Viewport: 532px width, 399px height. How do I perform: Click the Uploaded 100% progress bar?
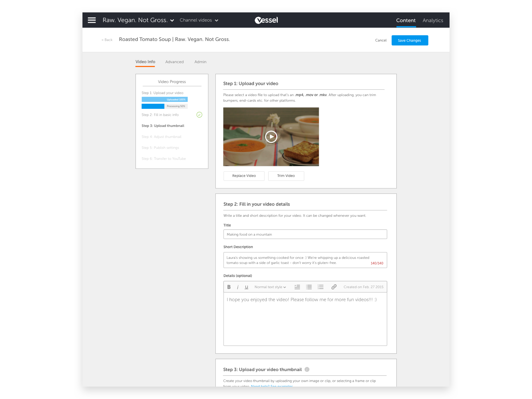(164, 99)
